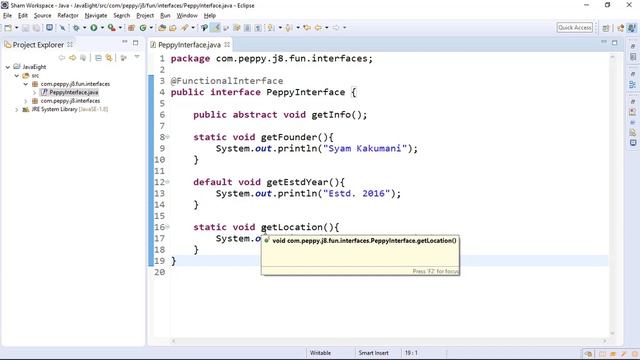Open the Help menu
The width and height of the screenshot is (640, 360).
pyautogui.click(x=210, y=16)
